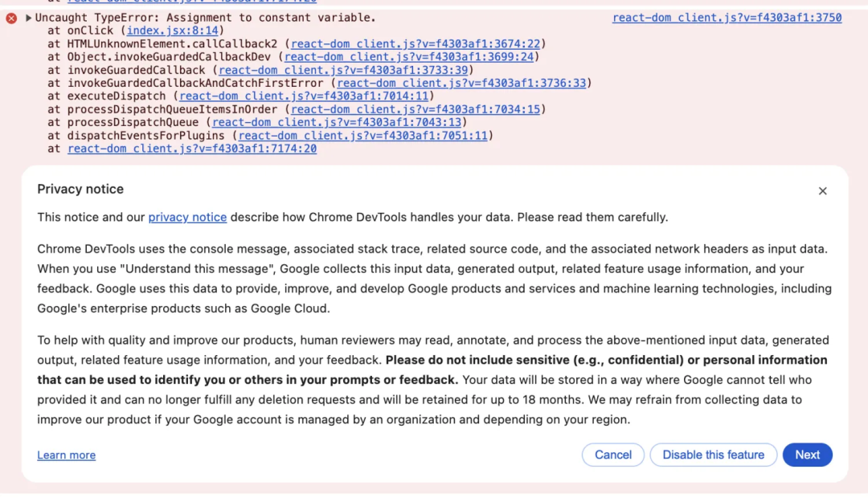This screenshot has height=498, width=868.
Task: Click the last stack link ending 7174:20
Action: (192, 149)
